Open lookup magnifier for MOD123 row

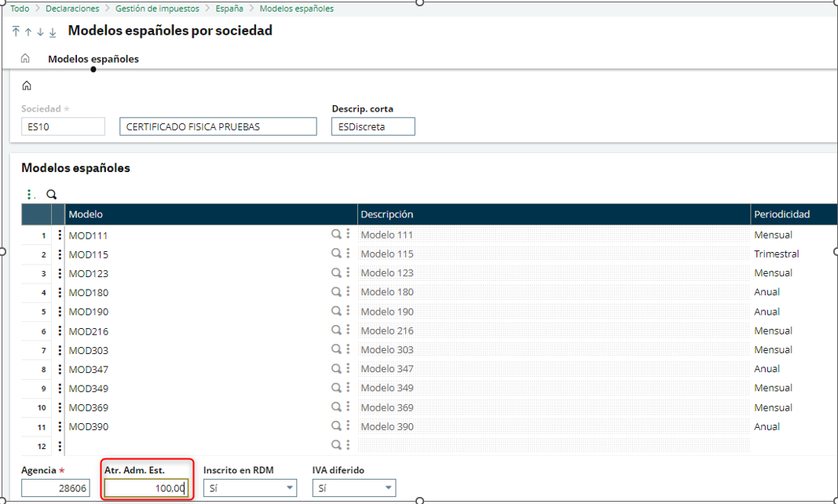click(x=336, y=272)
